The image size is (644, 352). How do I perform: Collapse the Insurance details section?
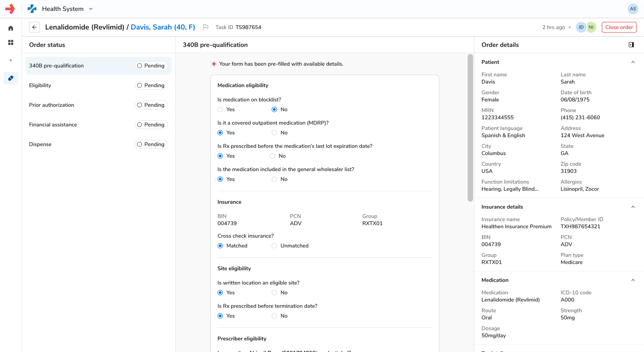pos(633,207)
